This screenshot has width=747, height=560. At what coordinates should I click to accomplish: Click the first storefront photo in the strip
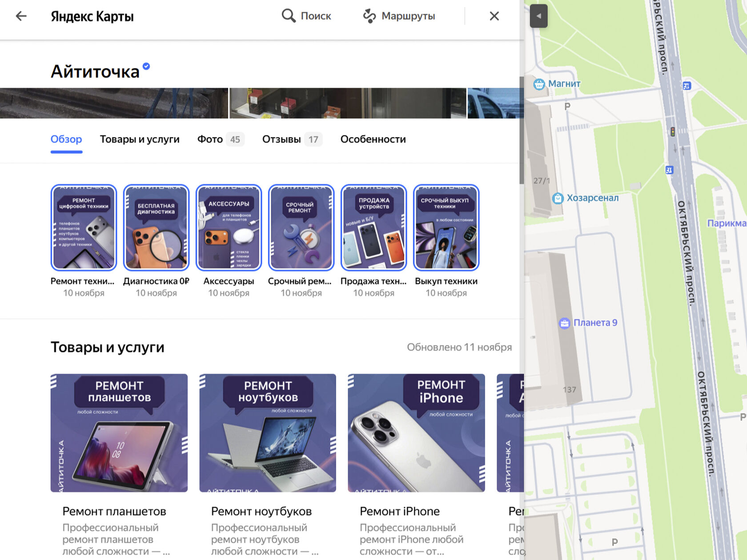pyautogui.click(x=114, y=103)
